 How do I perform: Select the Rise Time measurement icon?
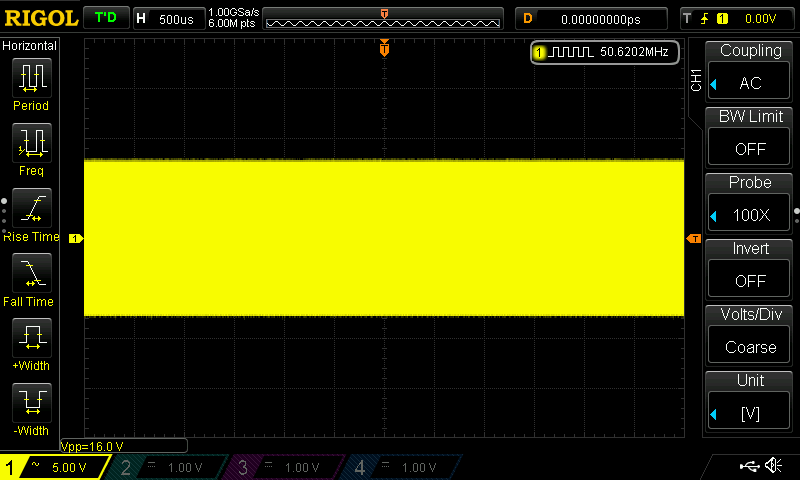[x=32, y=208]
